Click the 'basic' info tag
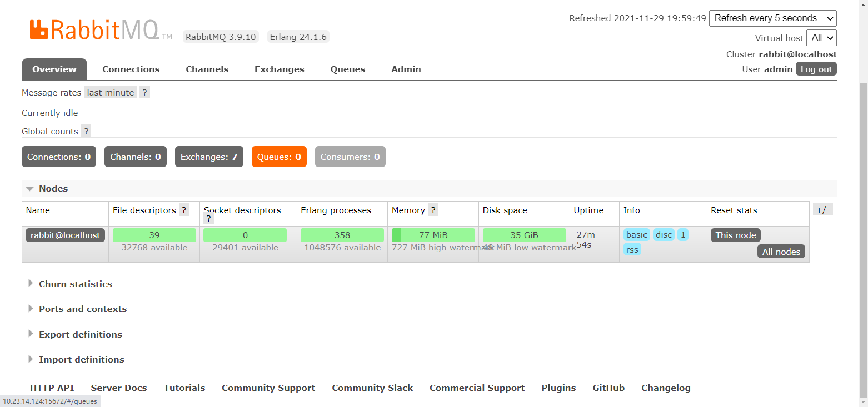Viewport: 868px width, 407px height. pos(637,235)
